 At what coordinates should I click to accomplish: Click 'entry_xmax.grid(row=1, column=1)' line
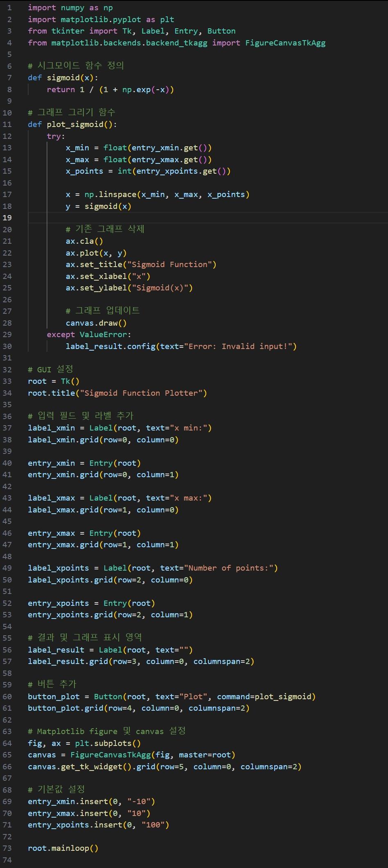pyautogui.click(x=103, y=544)
